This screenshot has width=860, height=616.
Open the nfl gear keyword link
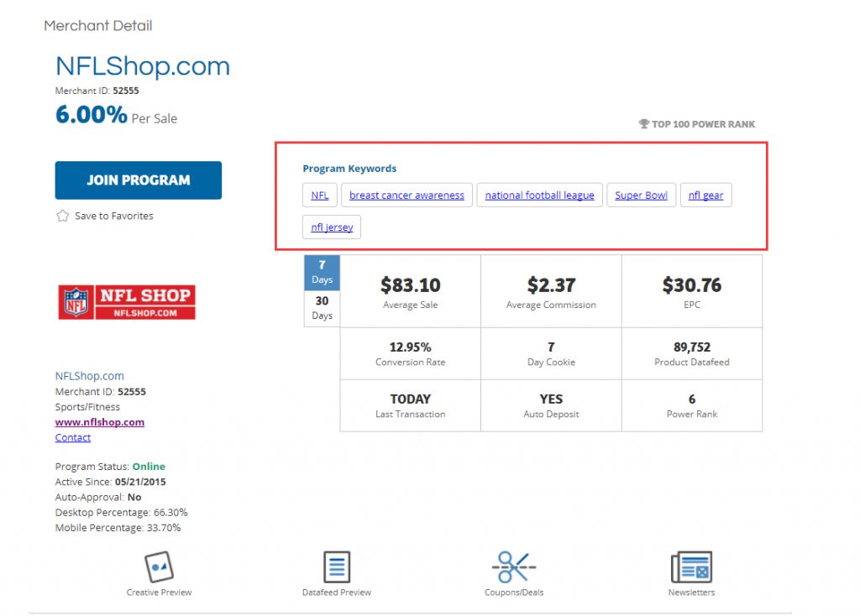[705, 195]
